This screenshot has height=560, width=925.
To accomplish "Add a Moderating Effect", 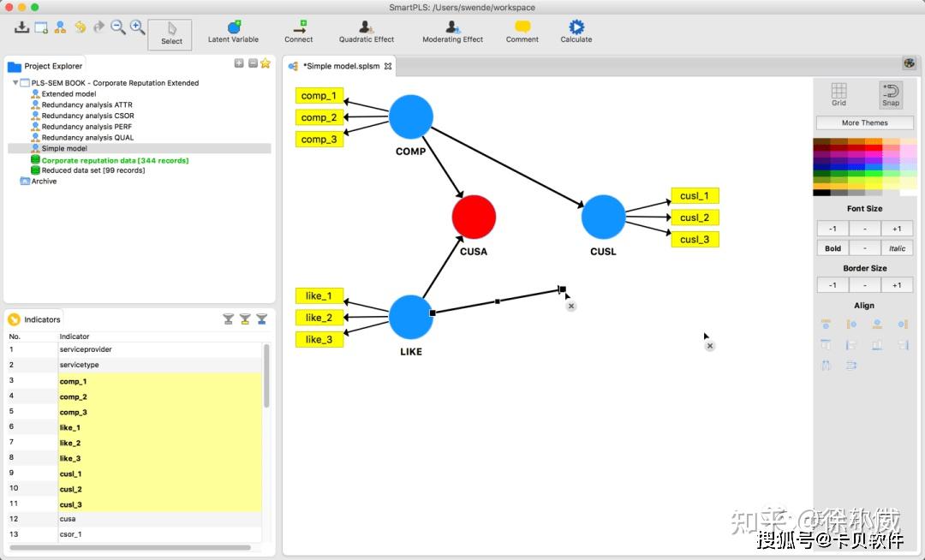I will pos(452,32).
